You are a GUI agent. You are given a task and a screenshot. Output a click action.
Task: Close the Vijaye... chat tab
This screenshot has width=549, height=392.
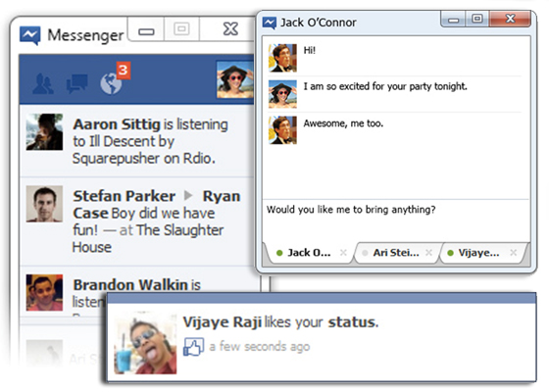click(514, 253)
